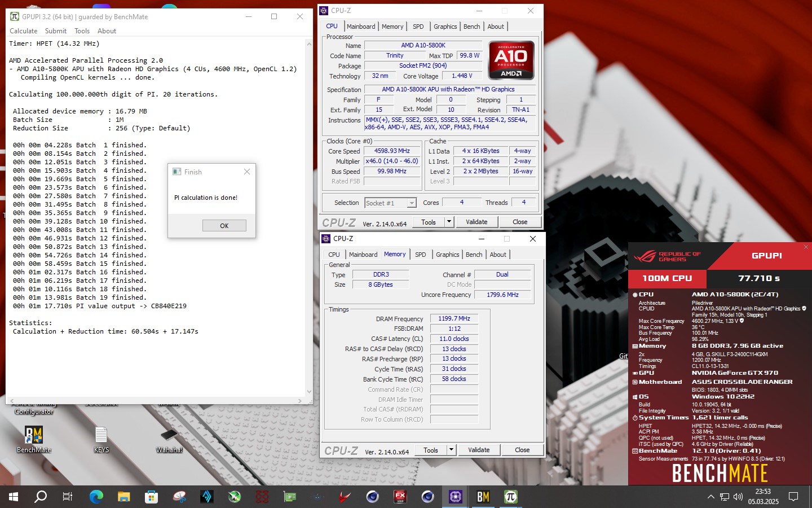Launch Microsoft Edge from the taskbar
The height and width of the screenshot is (508, 812).
96,497
